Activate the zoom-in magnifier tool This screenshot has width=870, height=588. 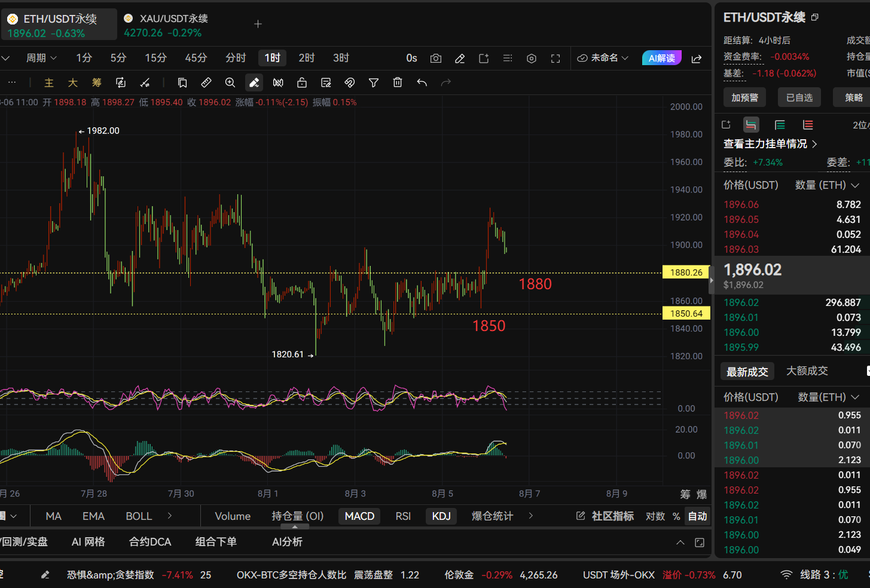230,82
